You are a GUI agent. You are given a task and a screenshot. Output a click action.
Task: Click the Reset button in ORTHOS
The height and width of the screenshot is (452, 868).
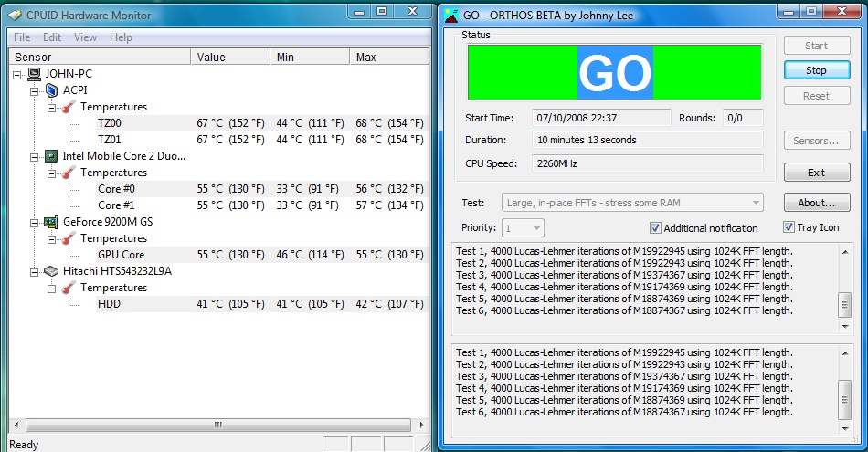tap(817, 96)
